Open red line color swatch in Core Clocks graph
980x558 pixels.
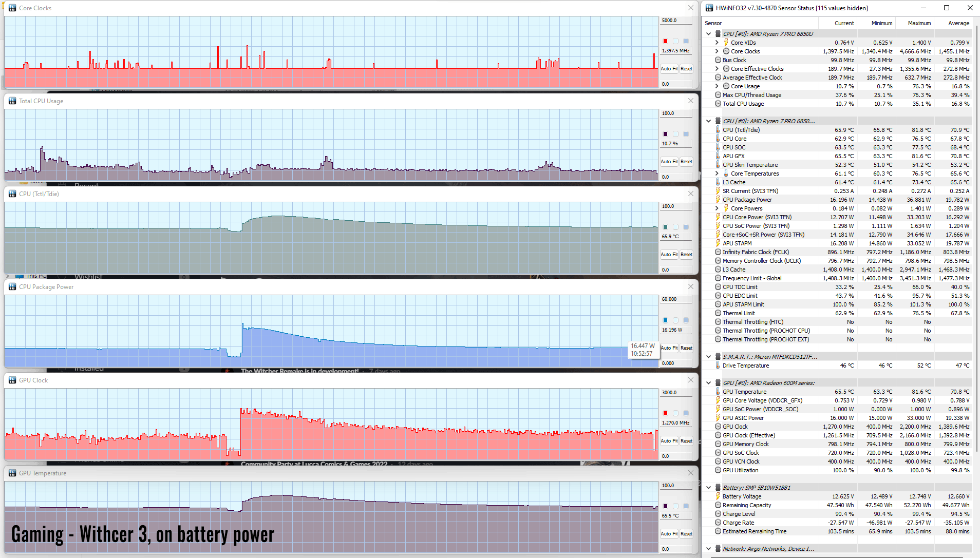tap(666, 41)
